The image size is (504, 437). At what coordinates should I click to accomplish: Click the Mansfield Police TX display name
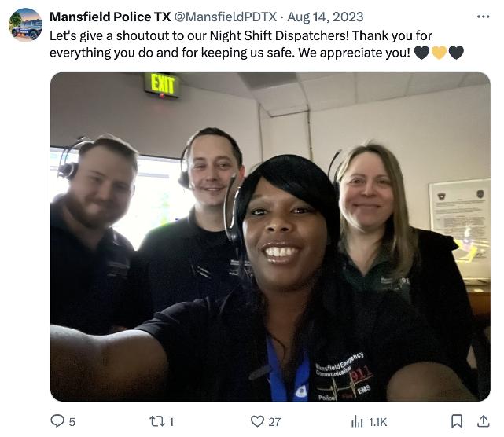(110, 17)
